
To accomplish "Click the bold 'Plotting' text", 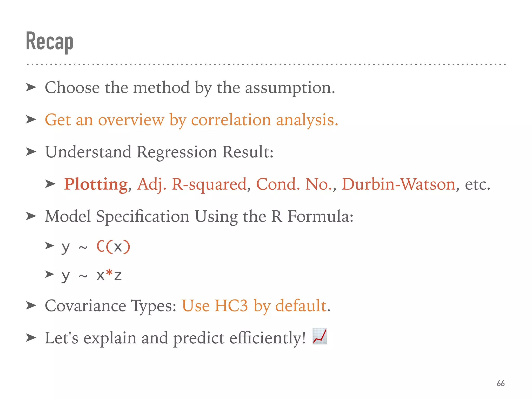I will (x=96, y=184).
